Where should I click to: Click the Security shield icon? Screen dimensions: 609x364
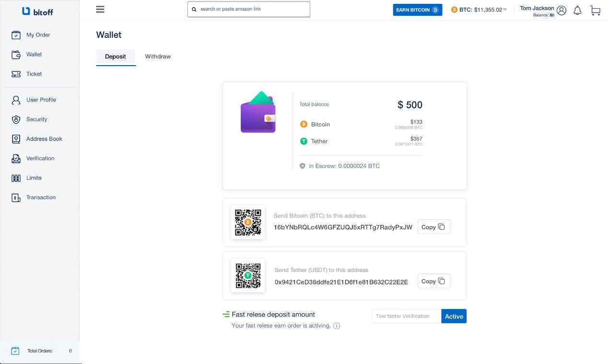(16, 120)
